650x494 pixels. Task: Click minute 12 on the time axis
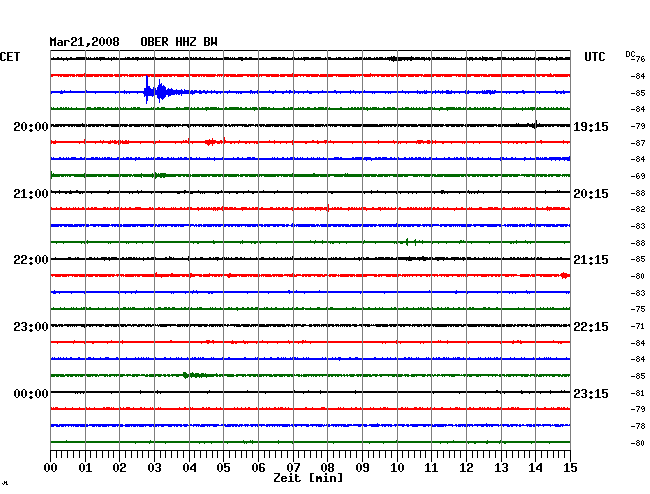(x=466, y=468)
